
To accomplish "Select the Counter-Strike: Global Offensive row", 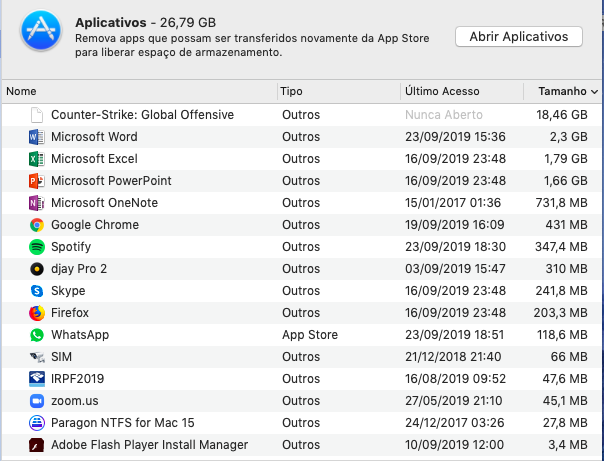I will point(142,115).
